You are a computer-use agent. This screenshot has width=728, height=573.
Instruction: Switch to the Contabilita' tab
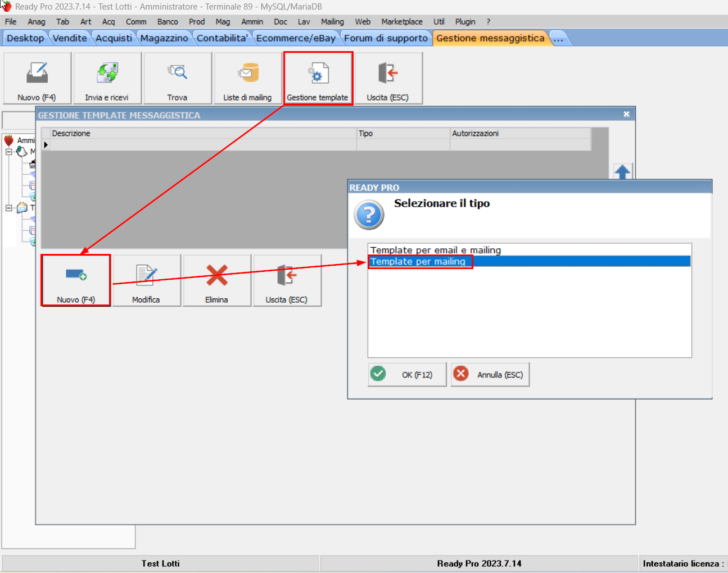tap(222, 38)
